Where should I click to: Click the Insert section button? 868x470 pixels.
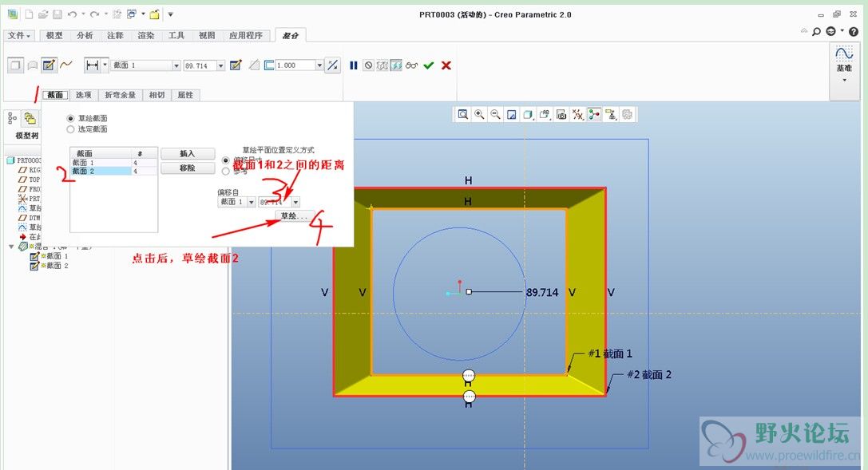188,154
